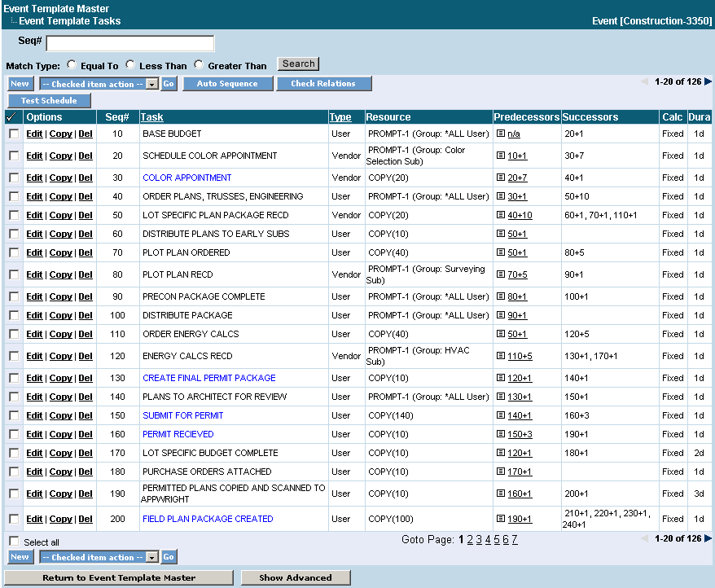Image resolution: width=715 pixels, height=588 pixels.
Task: Click predecessor icon beside 40+10 link
Action: (501, 216)
